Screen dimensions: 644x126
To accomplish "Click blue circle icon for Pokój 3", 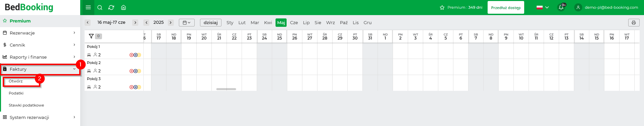I will 135,87.
